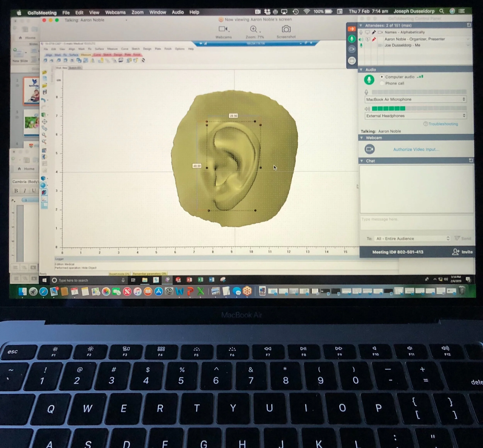Screen dimensions: 483x448
Task: Open the External Headphones speaker dropdown
Action: pyautogui.click(x=415, y=116)
